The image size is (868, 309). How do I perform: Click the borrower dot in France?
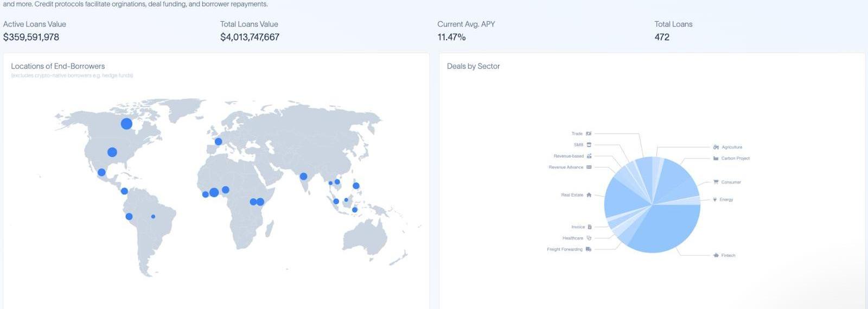click(x=218, y=142)
